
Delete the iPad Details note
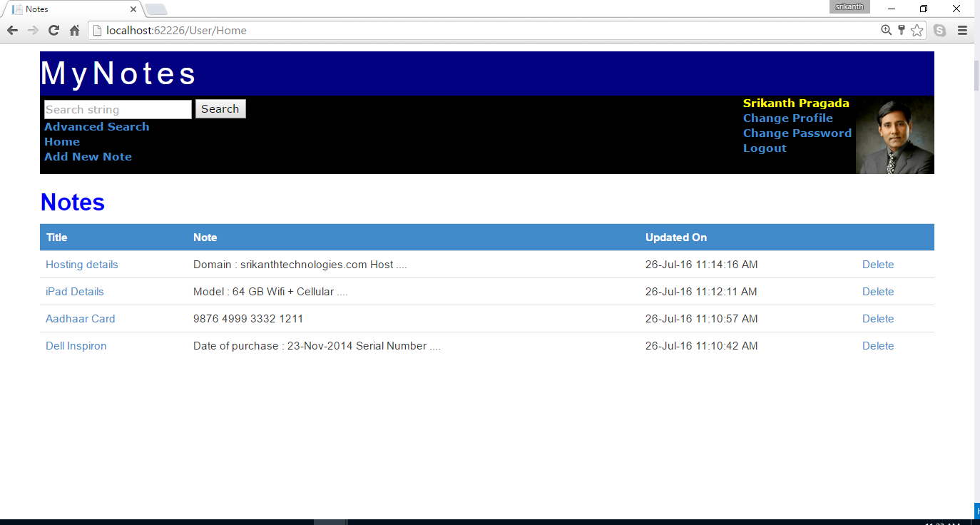pos(878,292)
